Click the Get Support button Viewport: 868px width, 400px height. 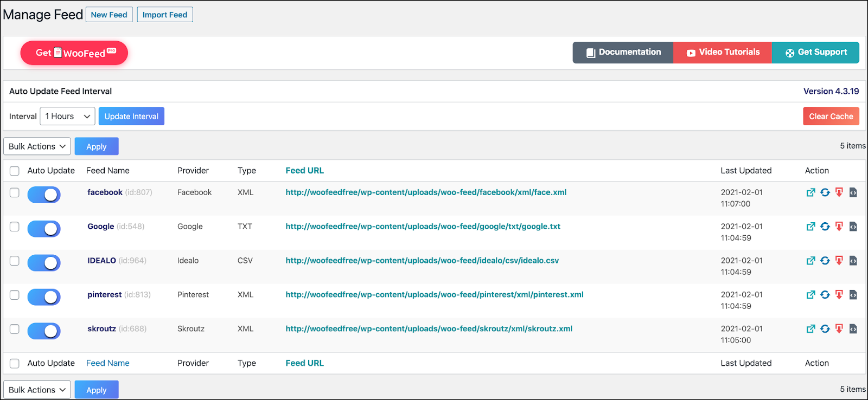tap(815, 53)
